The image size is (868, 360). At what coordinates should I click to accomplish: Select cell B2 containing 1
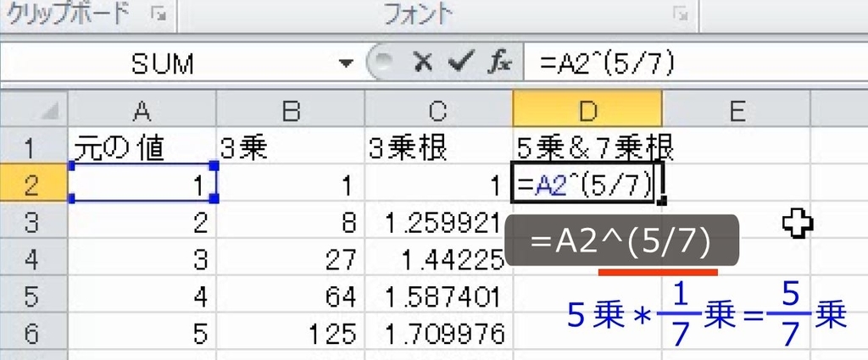pos(291,184)
